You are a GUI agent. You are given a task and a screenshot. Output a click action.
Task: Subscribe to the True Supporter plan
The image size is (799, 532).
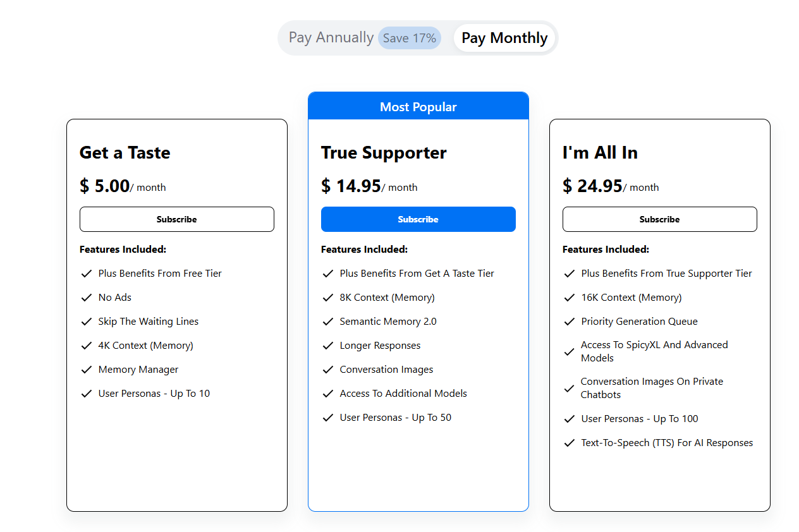[418, 219]
